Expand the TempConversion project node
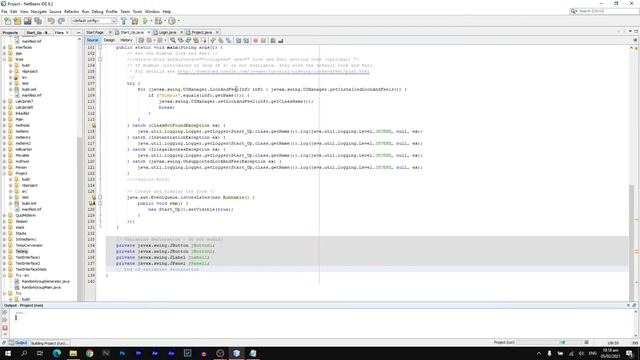Image resolution: width=640 pixels, height=360 pixels. coord(4,245)
